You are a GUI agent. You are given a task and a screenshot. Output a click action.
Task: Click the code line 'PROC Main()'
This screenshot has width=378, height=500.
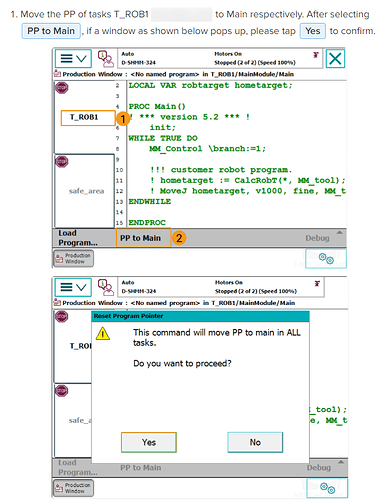point(157,107)
